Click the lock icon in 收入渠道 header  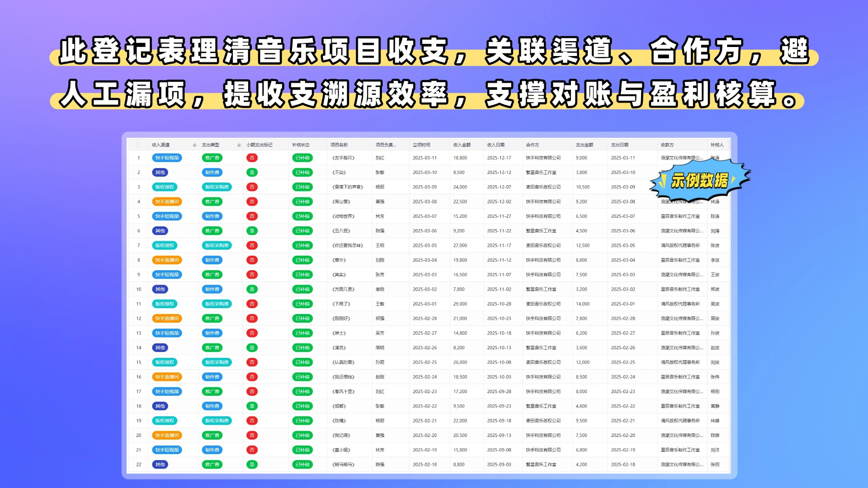[x=194, y=145]
